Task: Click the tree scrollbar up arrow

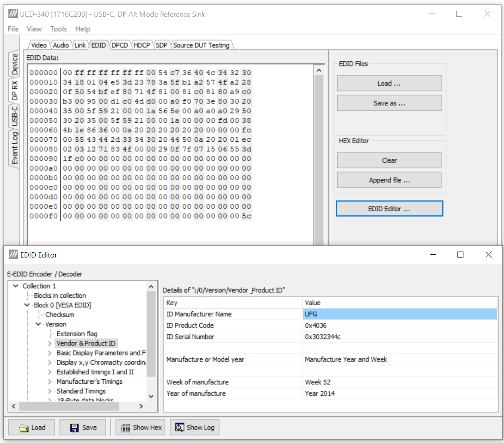Action: [x=151, y=286]
